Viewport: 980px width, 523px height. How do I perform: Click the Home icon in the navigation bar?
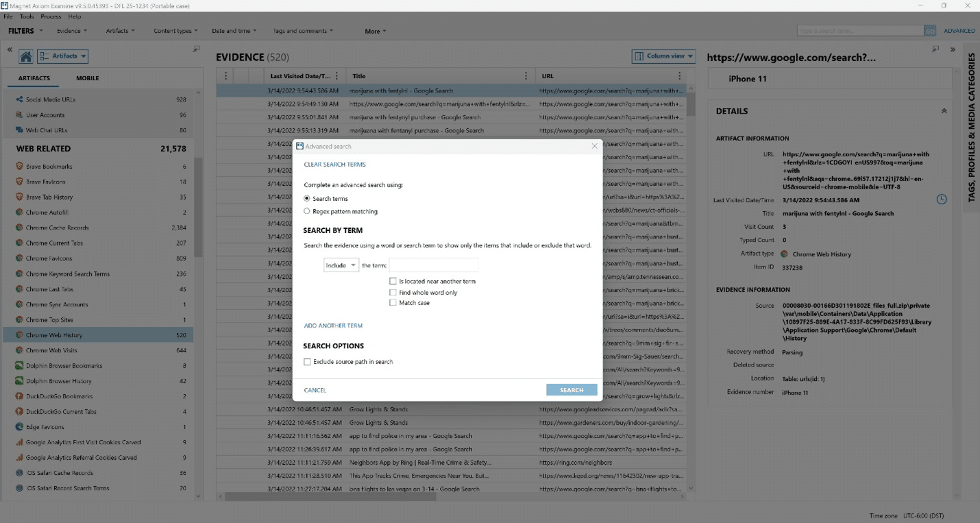click(27, 56)
